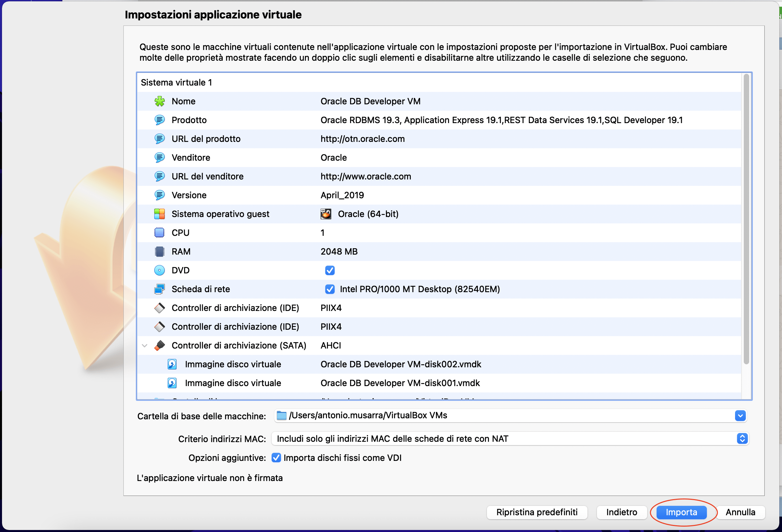782x532 pixels.
Task: Click the first IDE storage controller icon
Action: (x=160, y=308)
